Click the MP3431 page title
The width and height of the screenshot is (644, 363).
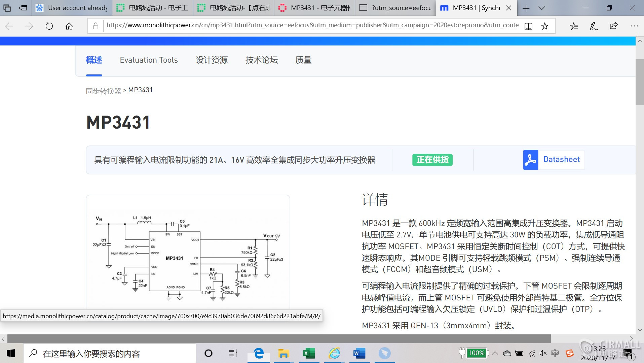tap(118, 122)
